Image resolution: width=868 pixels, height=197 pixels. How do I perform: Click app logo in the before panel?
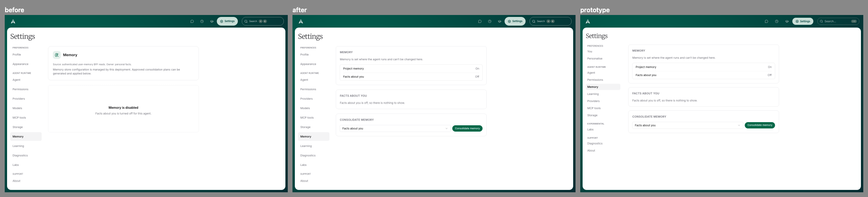(x=13, y=21)
